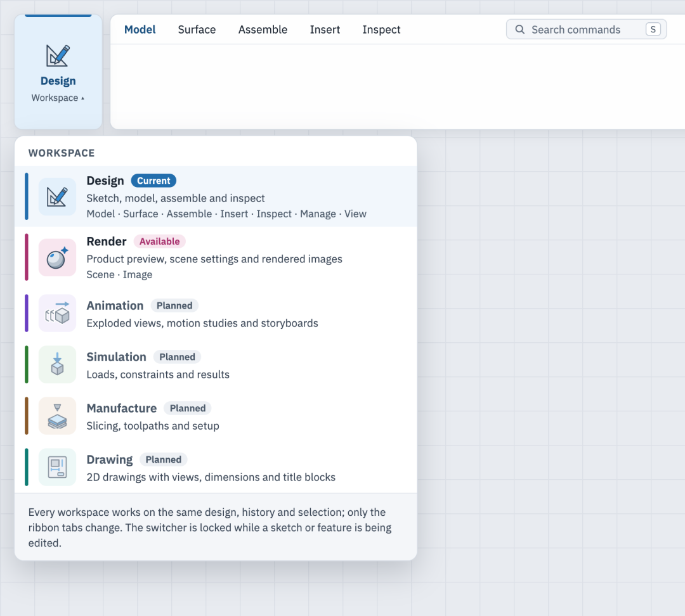Focus the Search commands field
Screen dimensions: 685x616
point(586,29)
